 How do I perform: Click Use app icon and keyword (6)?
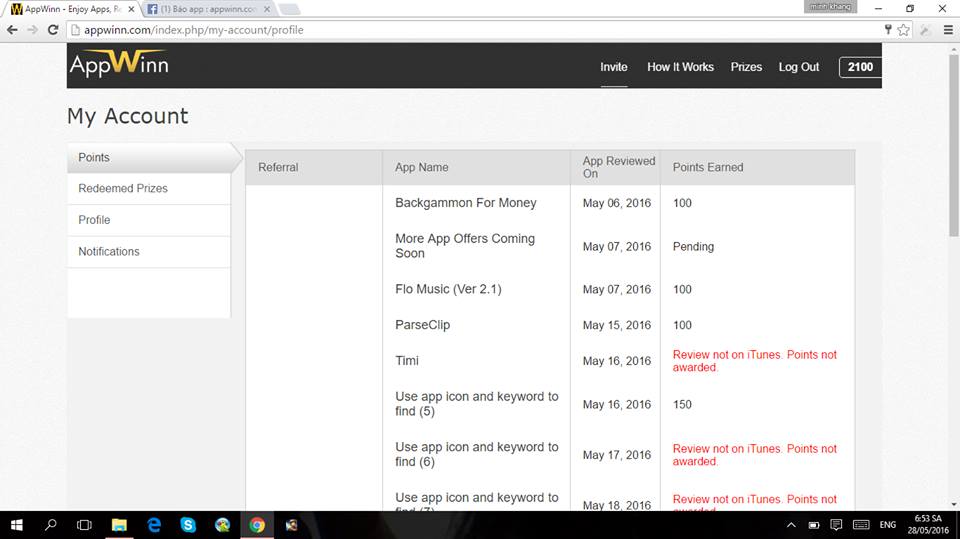tap(476, 454)
